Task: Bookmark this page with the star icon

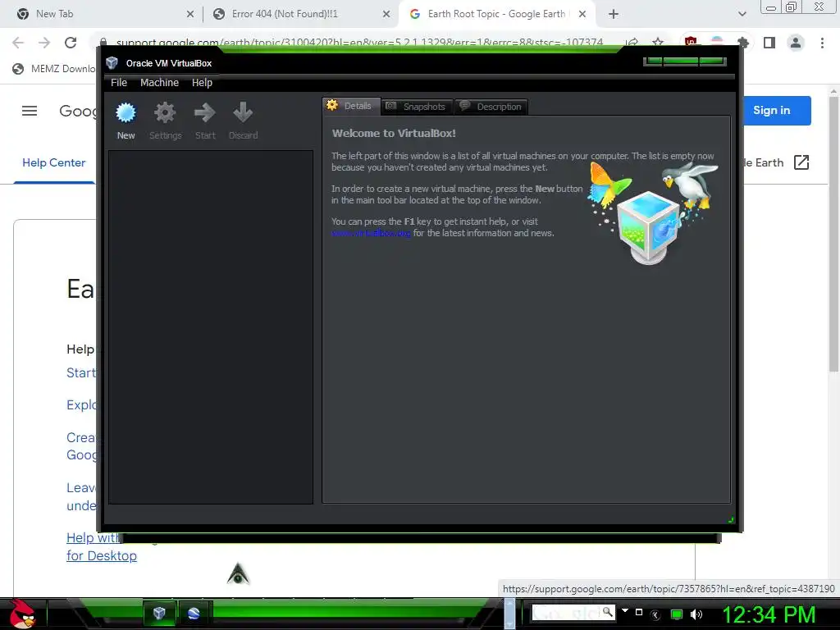Action: (658, 42)
